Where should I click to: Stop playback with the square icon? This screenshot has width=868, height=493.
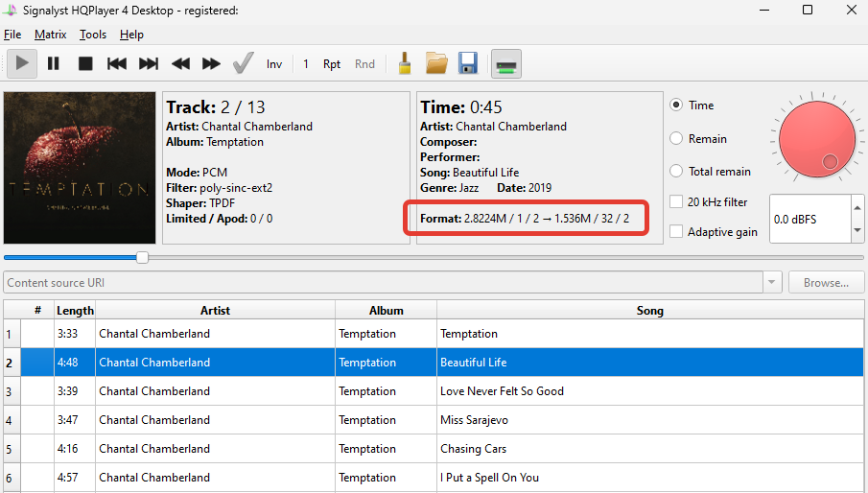[85, 63]
